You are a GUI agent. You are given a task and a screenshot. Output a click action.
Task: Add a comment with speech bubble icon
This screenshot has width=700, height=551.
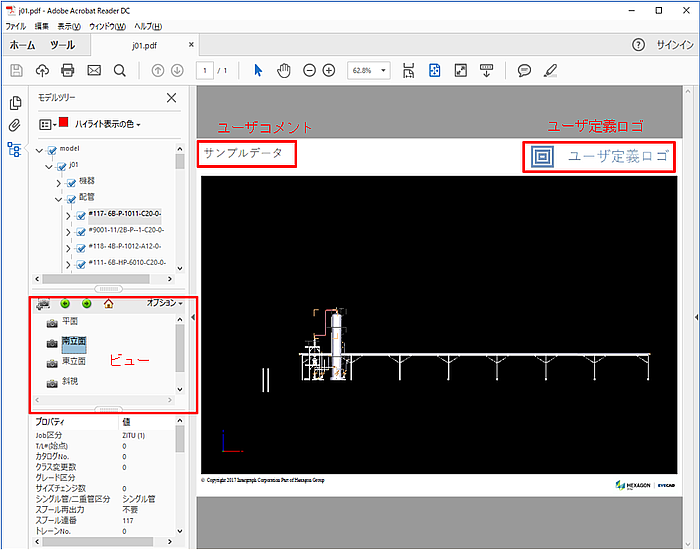(524, 71)
